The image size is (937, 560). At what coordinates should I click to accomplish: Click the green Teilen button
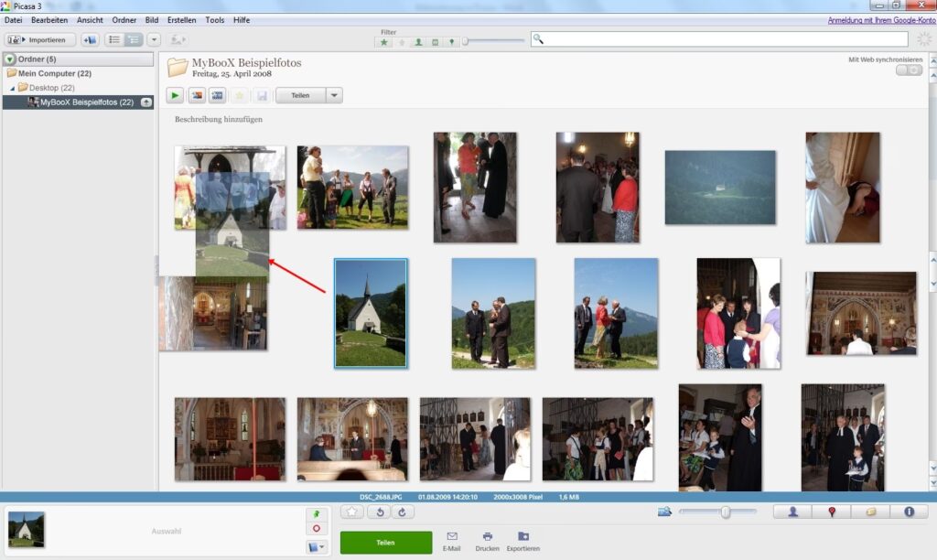pyautogui.click(x=386, y=542)
